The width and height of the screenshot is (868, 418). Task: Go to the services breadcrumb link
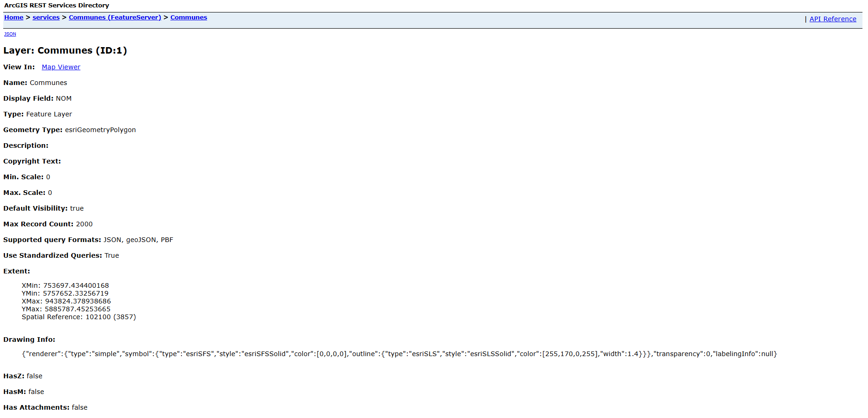tap(46, 18)
